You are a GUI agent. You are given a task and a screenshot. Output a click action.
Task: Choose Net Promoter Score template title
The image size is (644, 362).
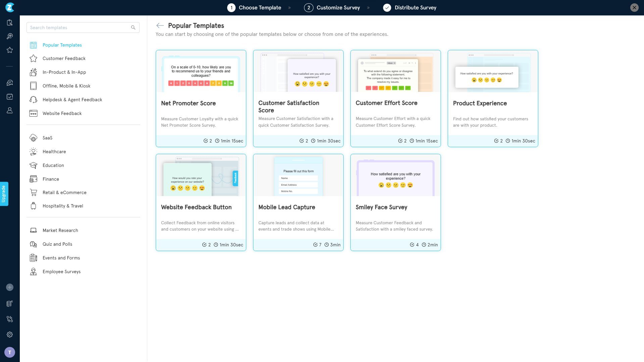(x=188, y=103)
